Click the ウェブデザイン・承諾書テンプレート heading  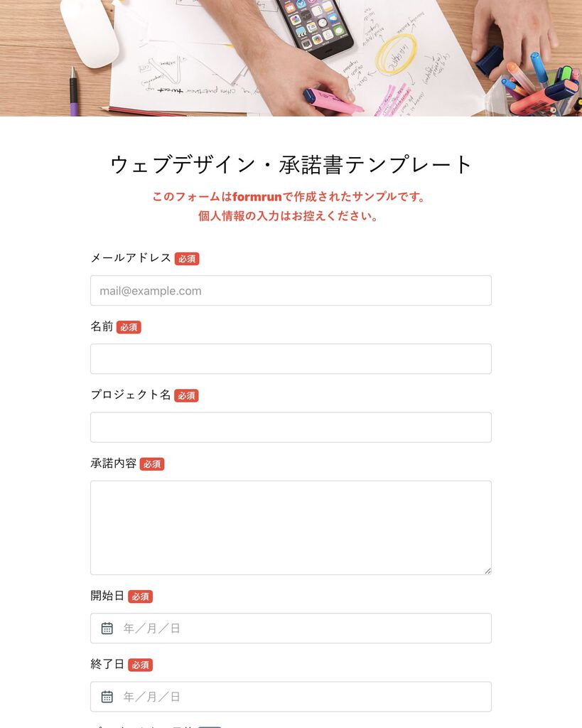tap(291, 165)
